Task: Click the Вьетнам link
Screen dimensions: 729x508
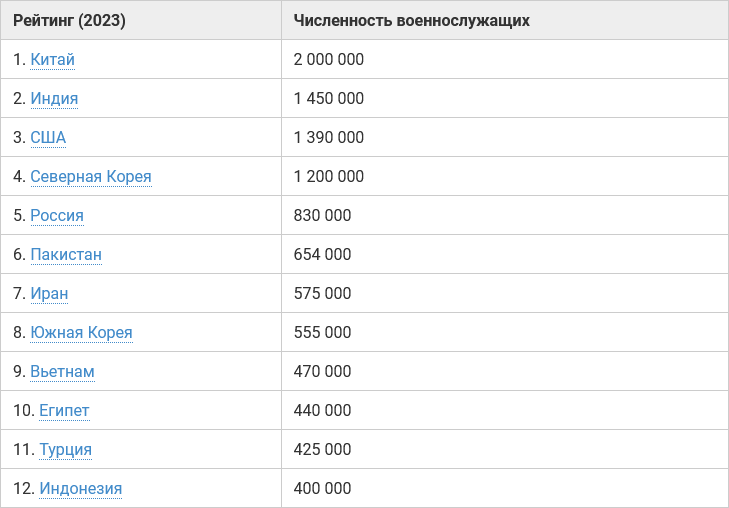Action: 62,372
